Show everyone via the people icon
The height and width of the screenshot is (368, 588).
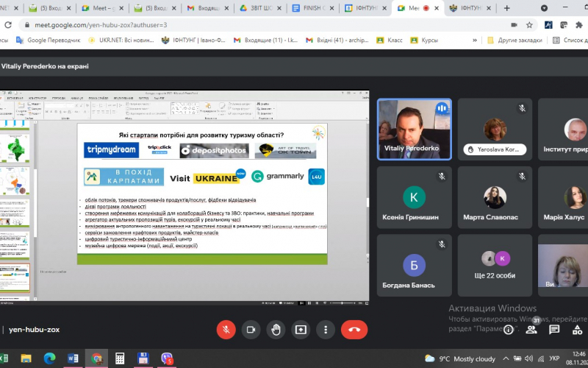point(531,330)
